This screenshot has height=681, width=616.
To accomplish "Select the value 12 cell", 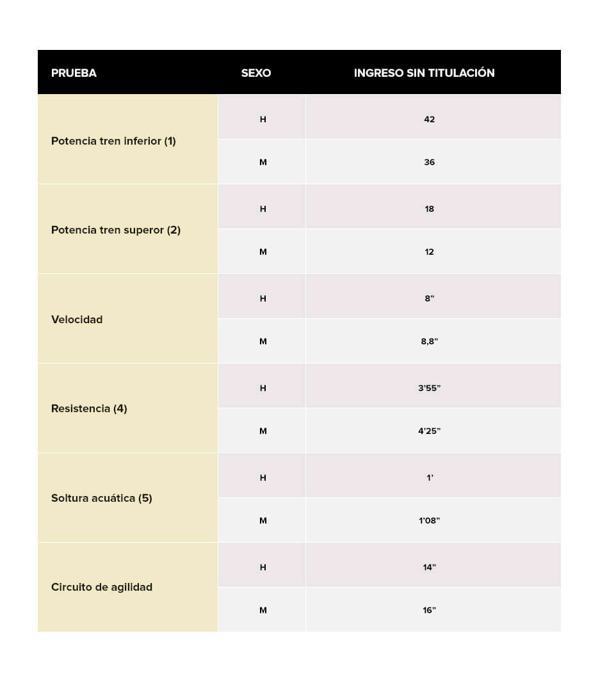I will tap(429, 252).
